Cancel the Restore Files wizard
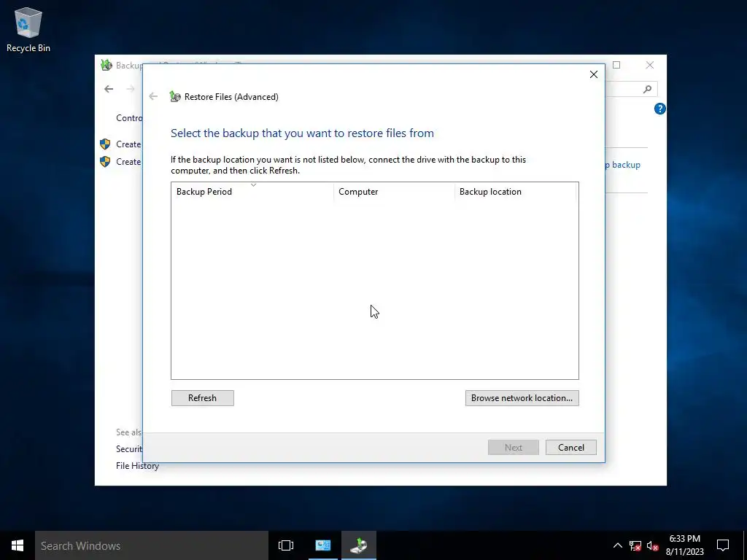747x560 pixels. coord(570,447)
